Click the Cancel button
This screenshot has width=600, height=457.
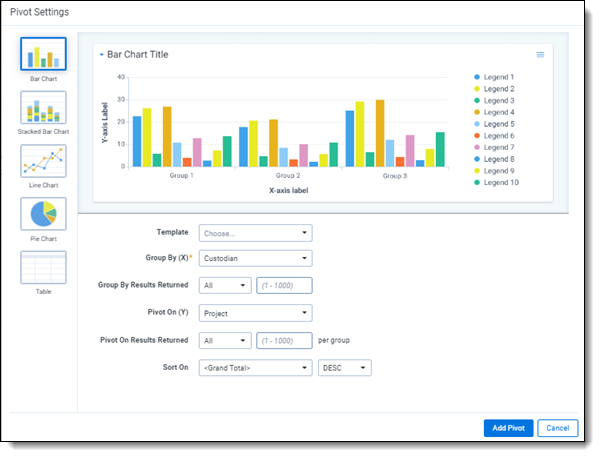pyautogui.click(x=557, y=428)
